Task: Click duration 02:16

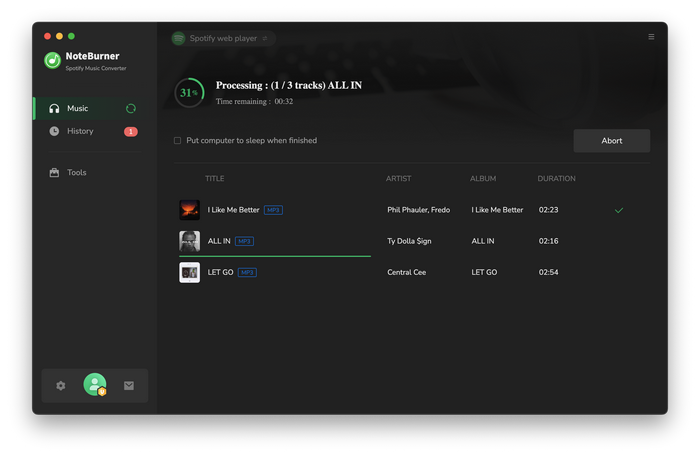Action: 549,241
